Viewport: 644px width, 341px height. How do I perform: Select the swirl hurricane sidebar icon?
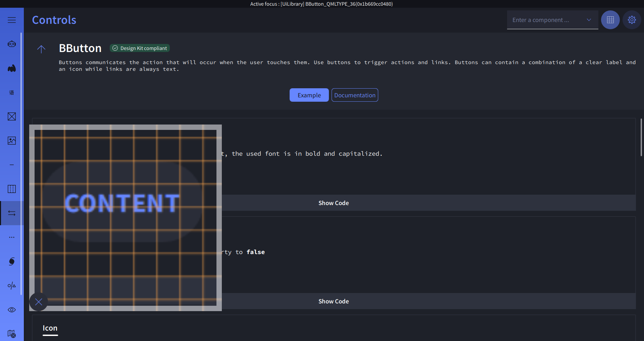pyautogui.click(x=12, y=261)
